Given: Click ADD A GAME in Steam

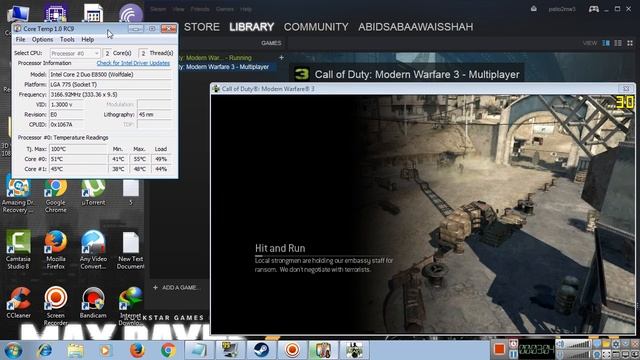Looking at the screenshot, I should click(x=176, y=287).
